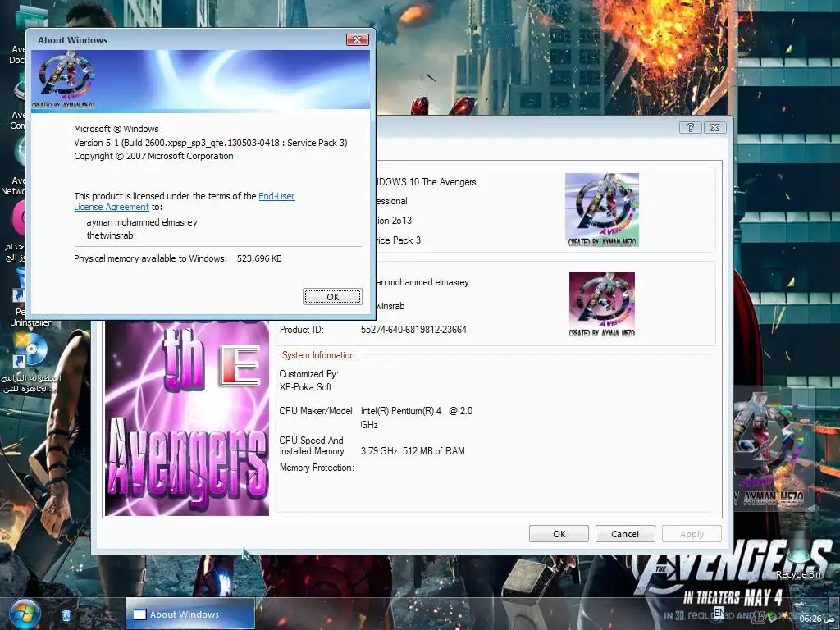Click the quick launch icon beside Start
Viewport: 840px width, 630px height.
pos(66,615)
